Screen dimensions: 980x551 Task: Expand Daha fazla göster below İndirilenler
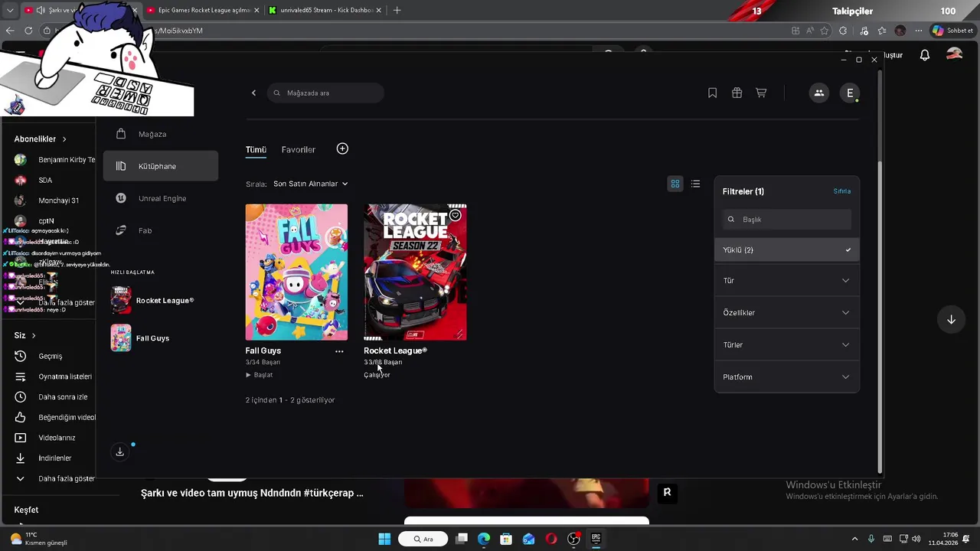coord(54,478)
